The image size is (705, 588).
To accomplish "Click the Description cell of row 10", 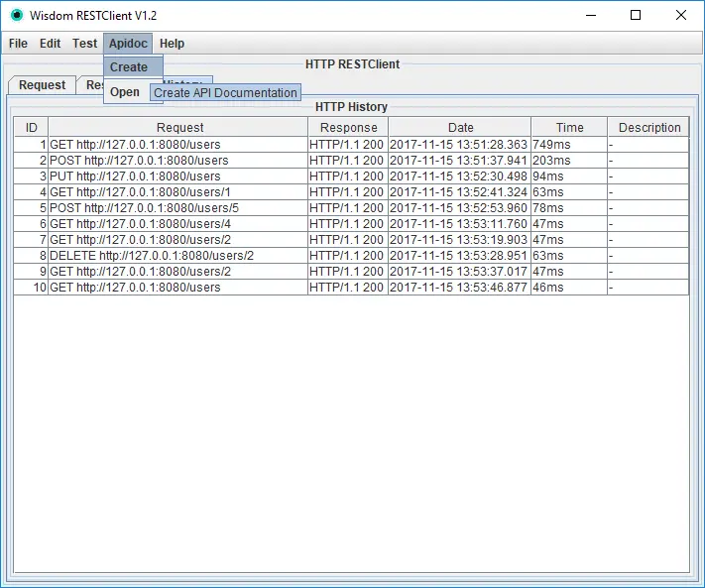I will (648, 288).
